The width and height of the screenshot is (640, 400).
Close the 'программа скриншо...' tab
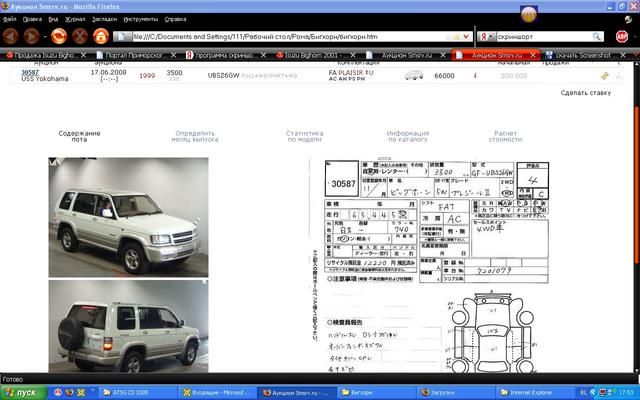263,55
